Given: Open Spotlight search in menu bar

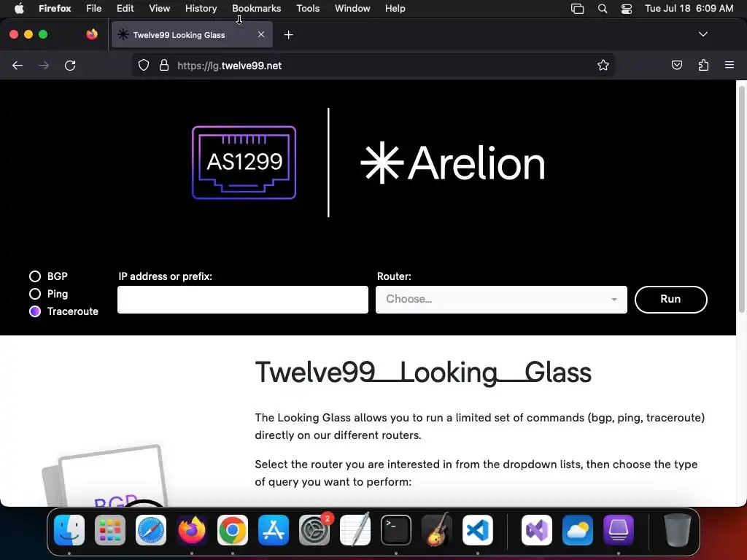Looking at the screenshot, I should (603, 8).
